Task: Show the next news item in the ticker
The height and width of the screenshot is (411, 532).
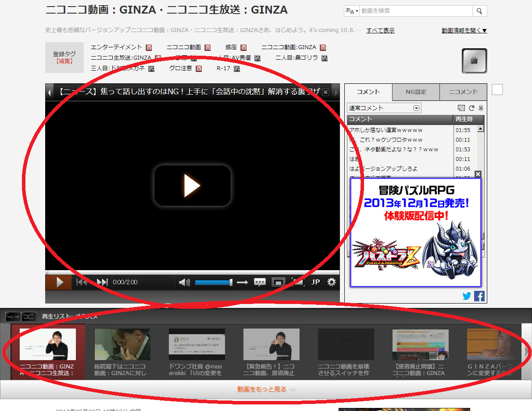Action: click(336, 92)
